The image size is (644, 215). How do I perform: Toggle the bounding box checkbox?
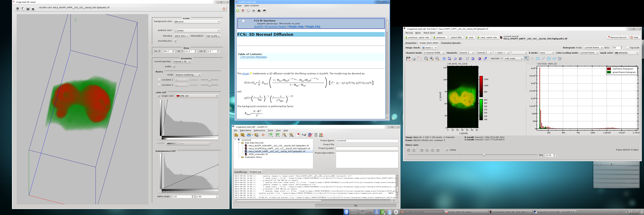pos(175,41)
